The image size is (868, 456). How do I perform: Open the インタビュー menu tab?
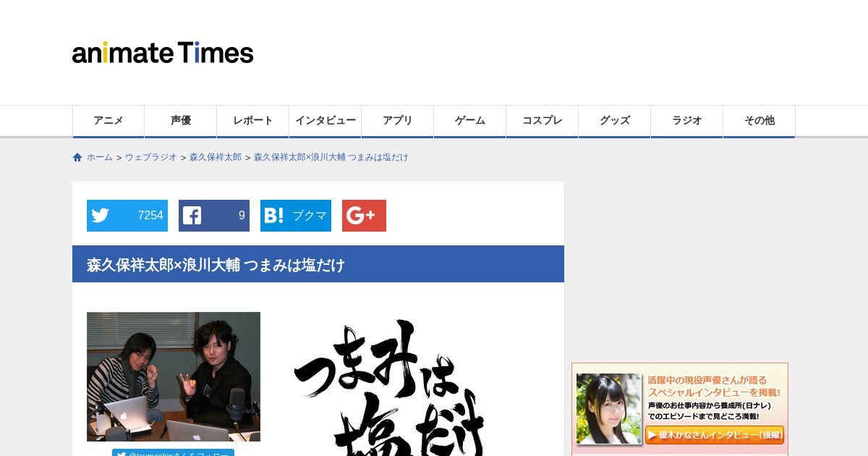tap(325, 121)
